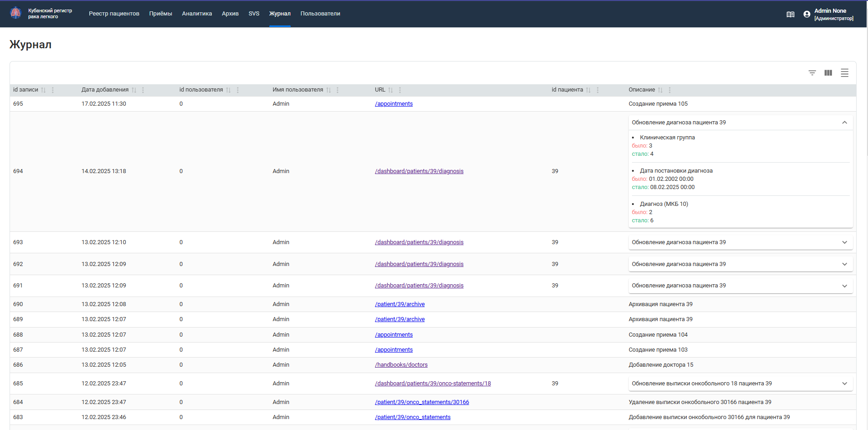The image size is (868, 430).
Task: Toggle row density icon in table toolbar
Action: click(844, 73)
